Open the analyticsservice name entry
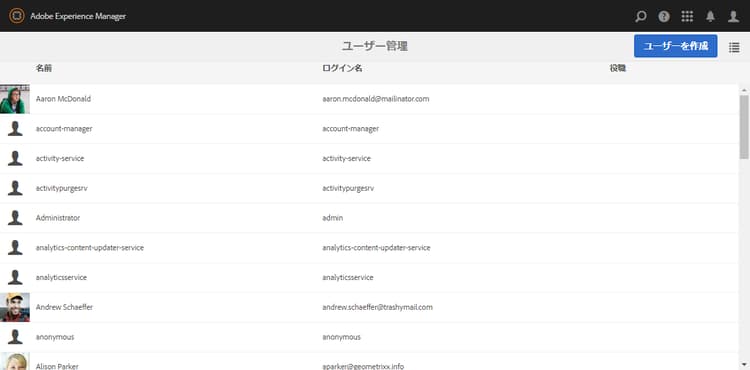The image size is (750, 370). tap(61, 277)
